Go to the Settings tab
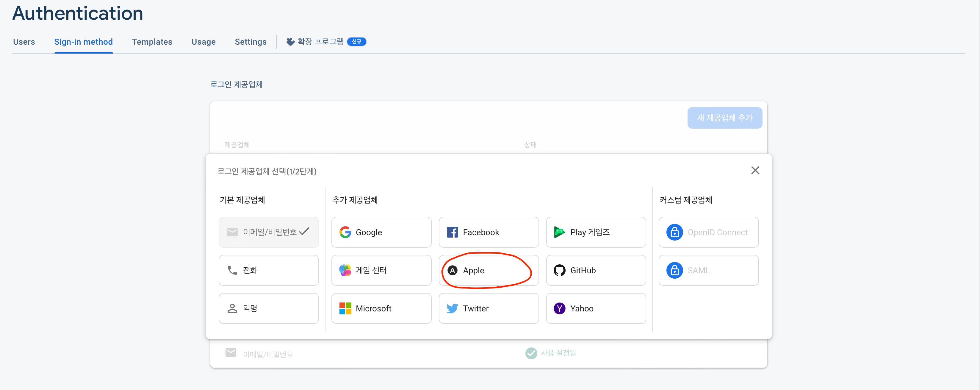Viewport: 980px width, 390px height. tap(250, 42)
